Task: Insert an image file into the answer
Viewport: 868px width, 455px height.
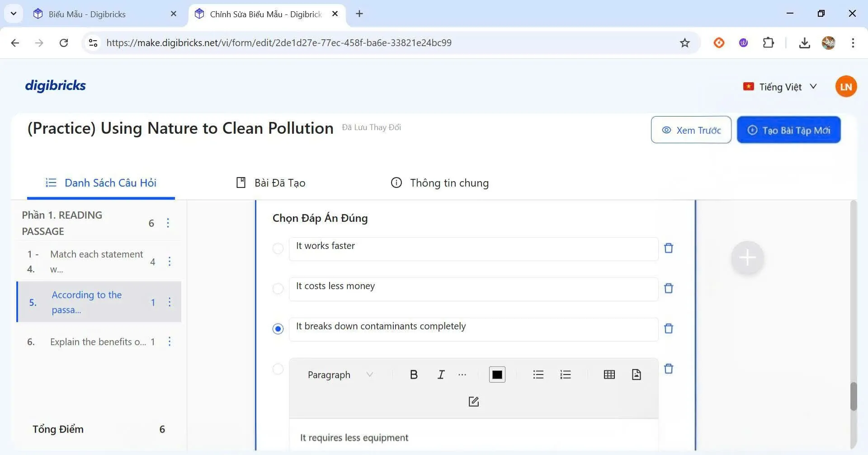Action: pos(636,375)
